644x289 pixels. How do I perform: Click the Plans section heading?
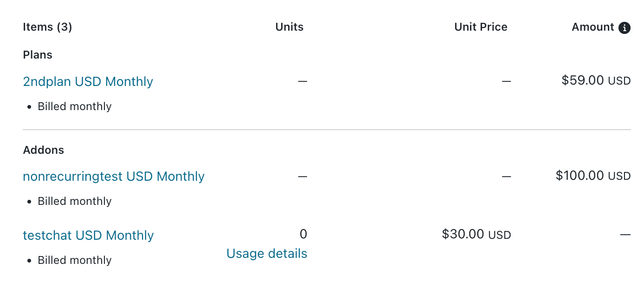(38, 55)
